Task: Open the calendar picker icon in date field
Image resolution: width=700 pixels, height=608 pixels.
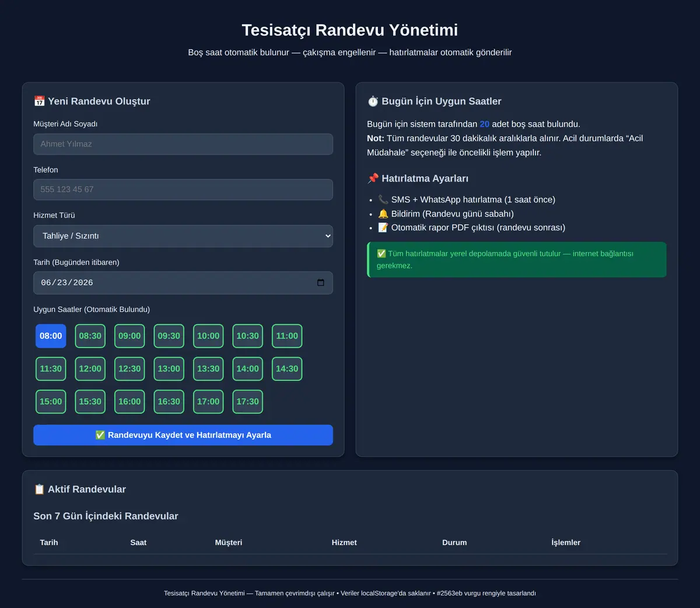Action: [x=320, y=283]
